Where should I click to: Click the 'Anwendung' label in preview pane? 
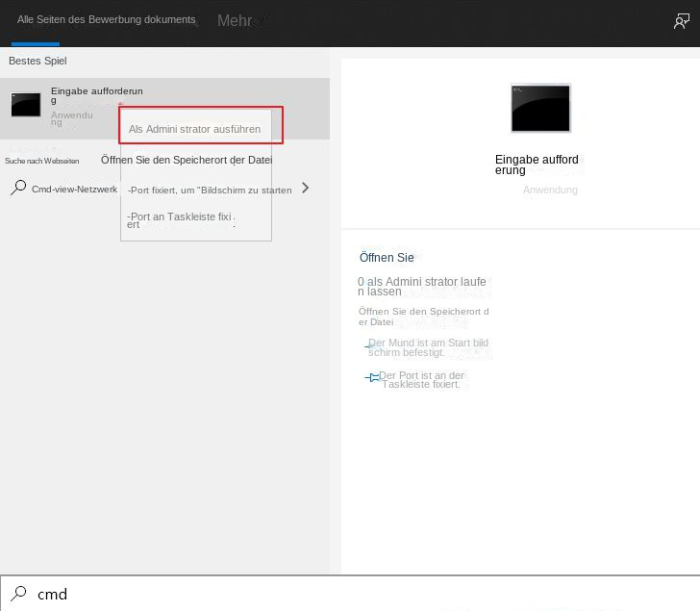[x=550, y=190]
